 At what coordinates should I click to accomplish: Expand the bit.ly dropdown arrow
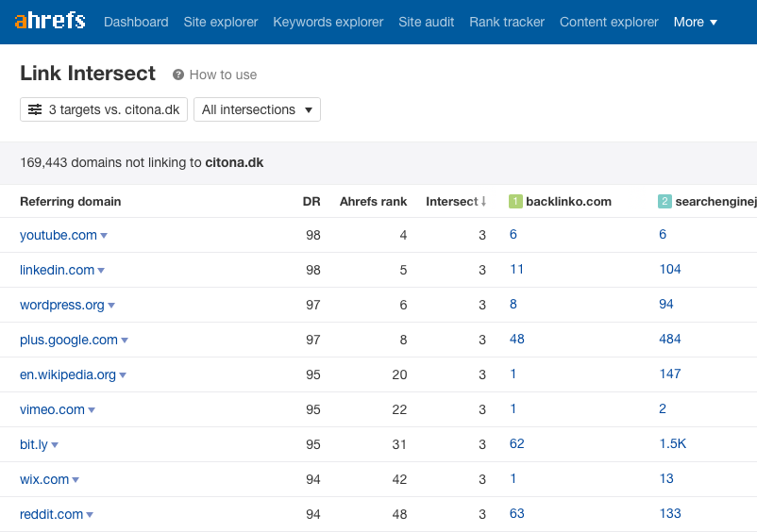click(55, 445)
